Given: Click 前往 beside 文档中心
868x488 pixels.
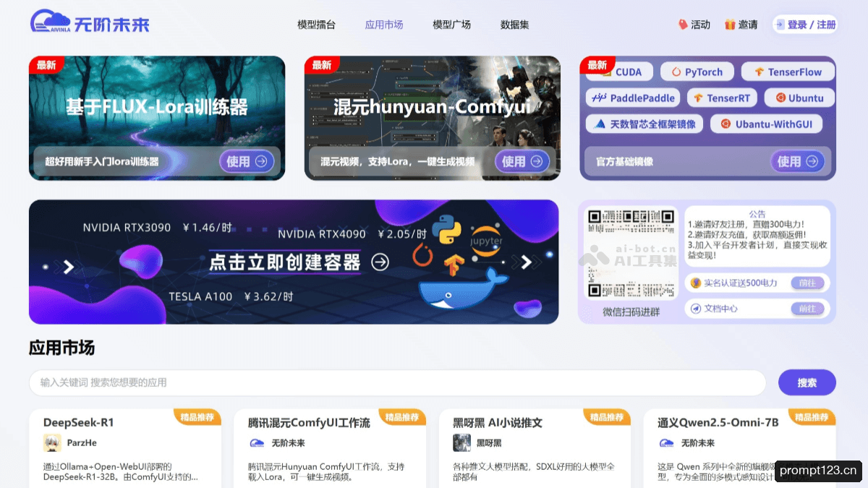Looking at the screenshot, I should point(807,309).
